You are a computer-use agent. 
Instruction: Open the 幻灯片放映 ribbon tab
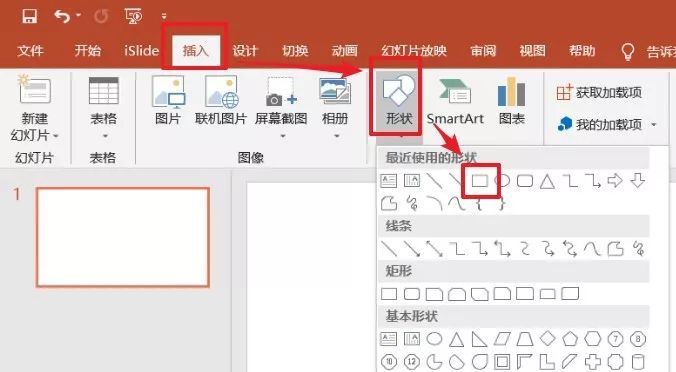point(414,50)
